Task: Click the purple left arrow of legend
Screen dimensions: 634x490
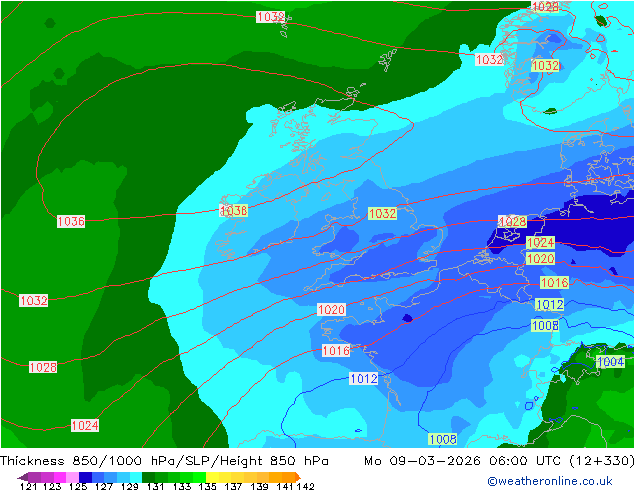Action: (x=23, y=477)
